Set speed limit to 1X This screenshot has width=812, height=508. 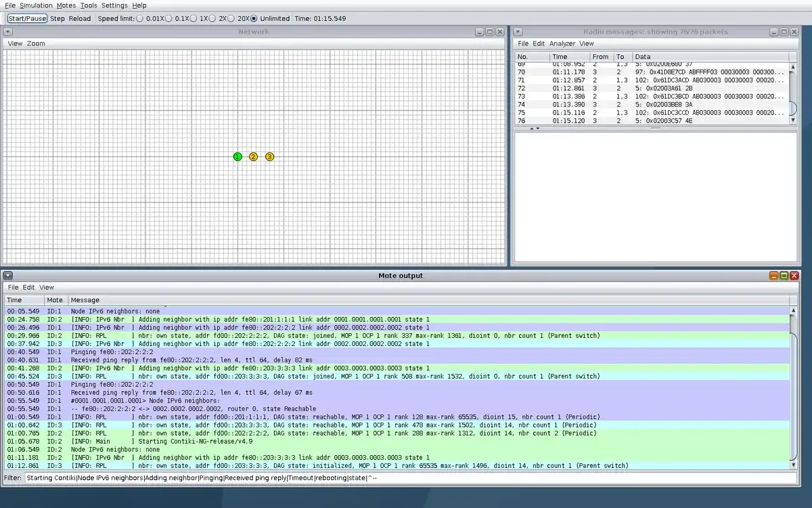[x=194, y=18]
